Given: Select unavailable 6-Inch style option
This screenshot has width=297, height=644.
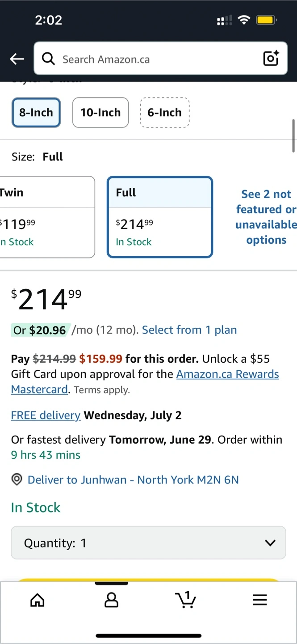Looking at the screenshot, I should (x=165, y=112).
